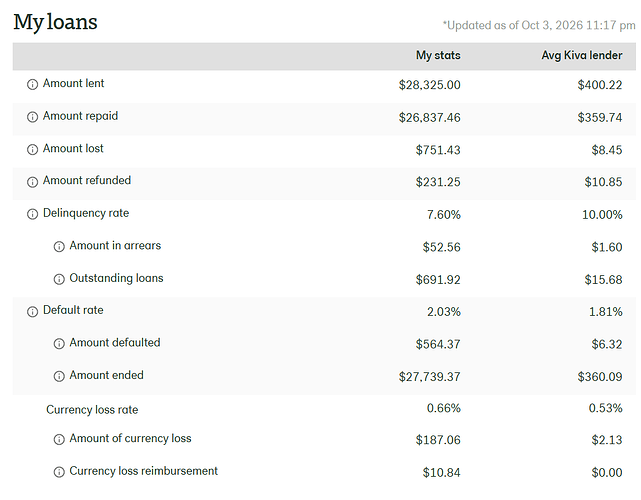
Task: Click the Amount defaulted label
Action: (115, 343)
